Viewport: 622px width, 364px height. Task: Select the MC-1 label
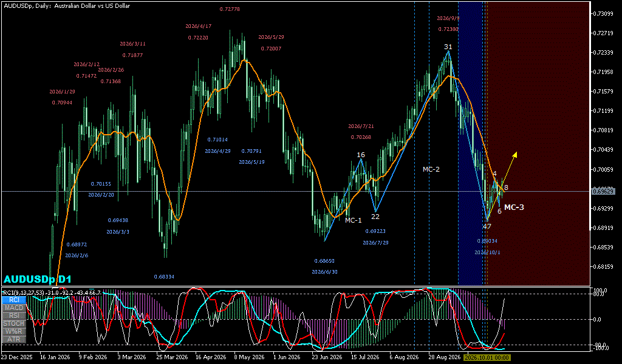[x=353, y=220]
